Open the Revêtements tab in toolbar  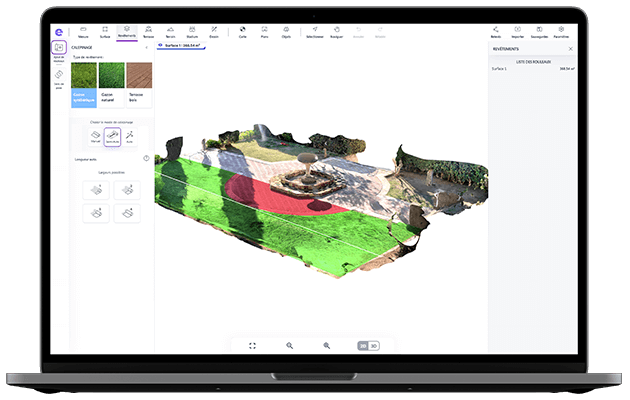coord(127,32)
